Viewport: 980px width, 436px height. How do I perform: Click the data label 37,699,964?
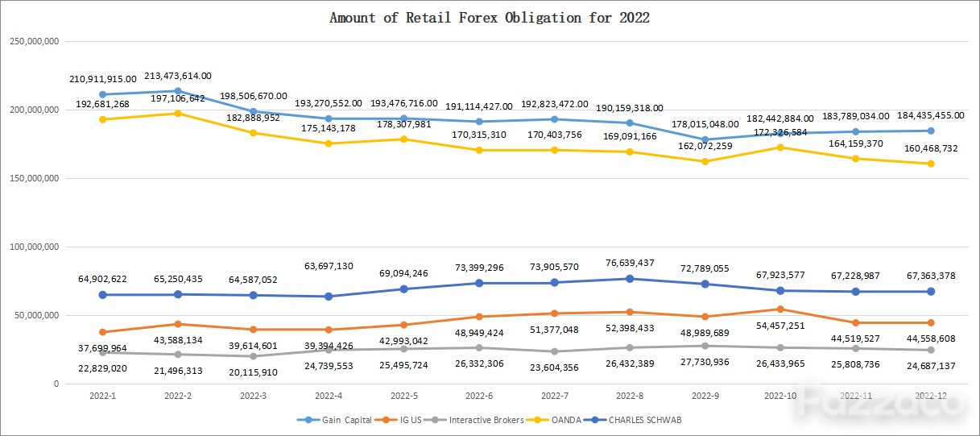tap(103, 348)
